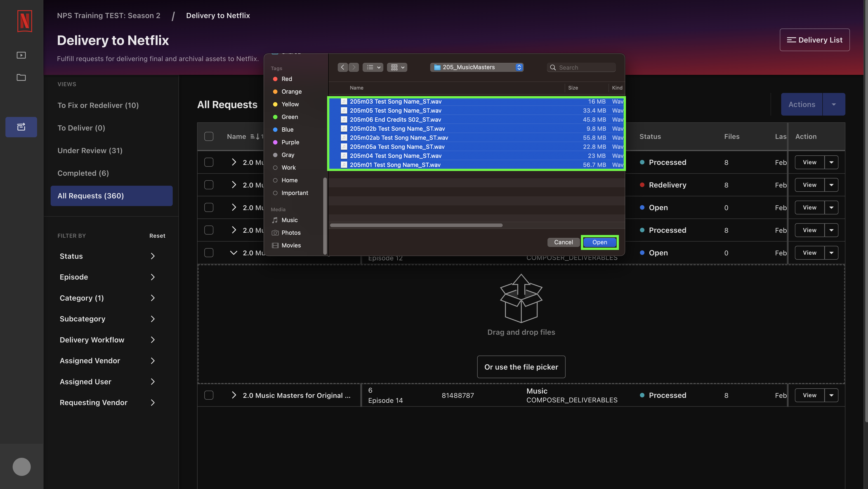
Task: Open View dropdown arrow for Redelivery row
Action: click(x=831, y=185)
